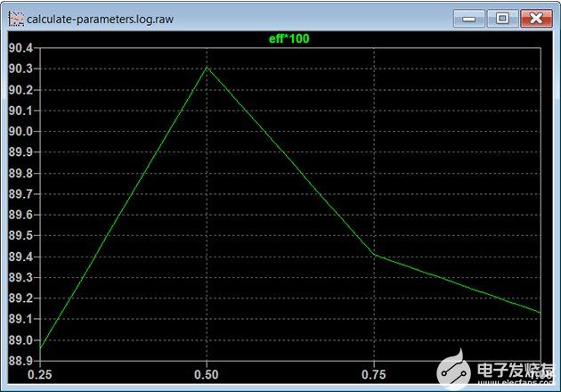Click the curve knee point at 0.75
Image resolution: width=561 pixels, height=392 pixels.
[x=373, y=255]
